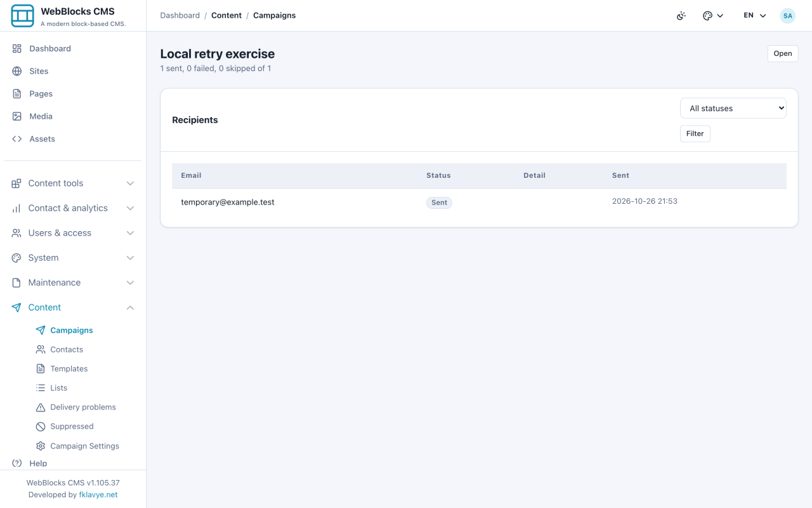Expand the System section
812x508 pixels.
coord(73,258)
